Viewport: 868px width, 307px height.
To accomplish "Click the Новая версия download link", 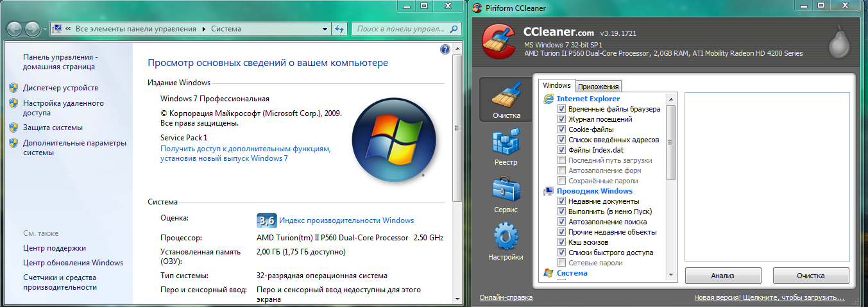I will click(769, 298).
